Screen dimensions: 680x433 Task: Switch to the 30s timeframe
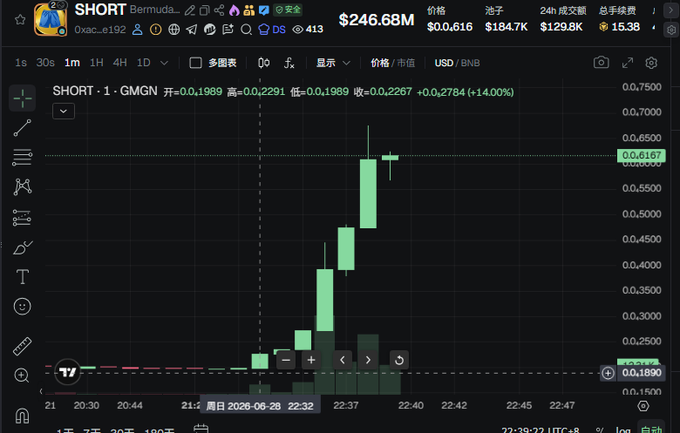pyautogui.click(x=45, y=63)
